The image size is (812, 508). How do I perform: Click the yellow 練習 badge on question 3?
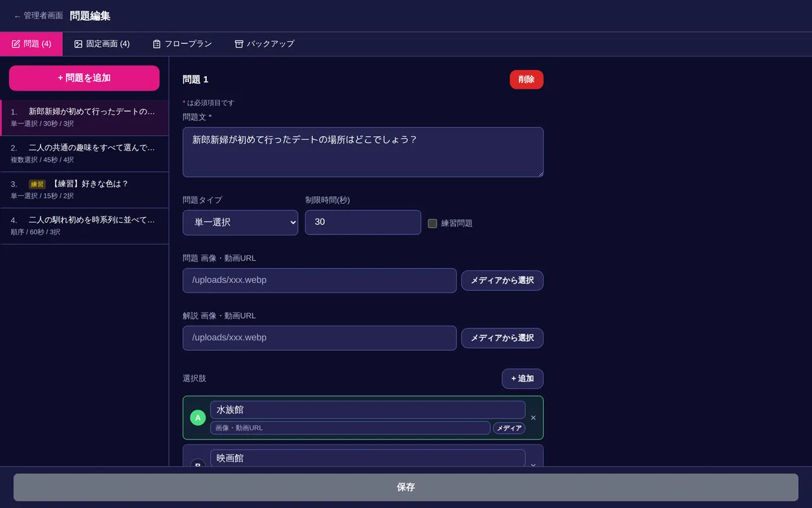click(x=37, y=184)
